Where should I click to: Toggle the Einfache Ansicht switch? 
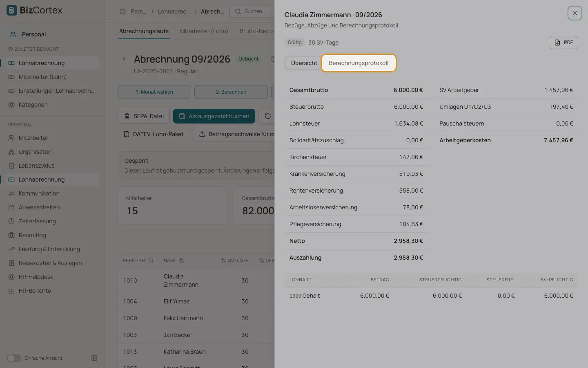14,358
